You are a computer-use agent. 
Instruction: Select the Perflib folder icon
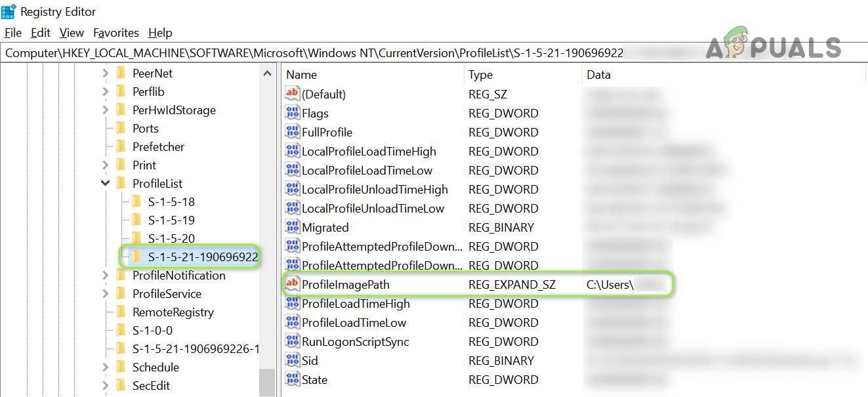tap(121, 92)
